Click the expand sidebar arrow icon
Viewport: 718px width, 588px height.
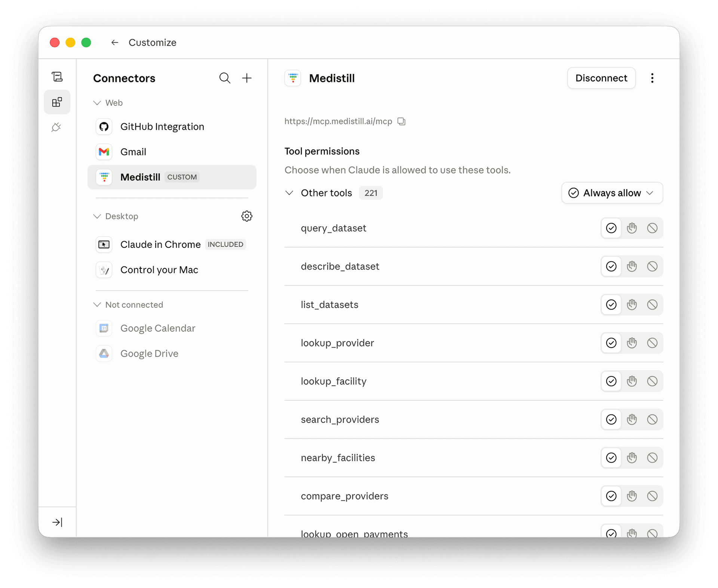point(57,522)
